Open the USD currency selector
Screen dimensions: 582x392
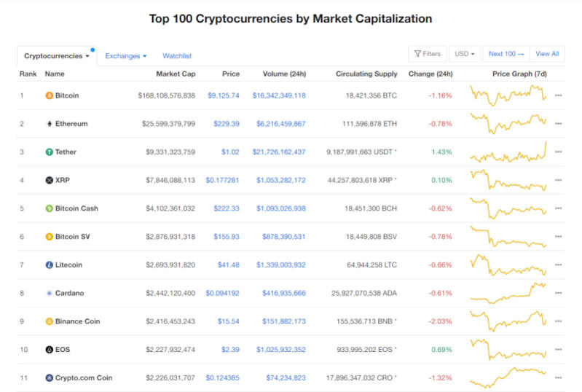point(464,54)
